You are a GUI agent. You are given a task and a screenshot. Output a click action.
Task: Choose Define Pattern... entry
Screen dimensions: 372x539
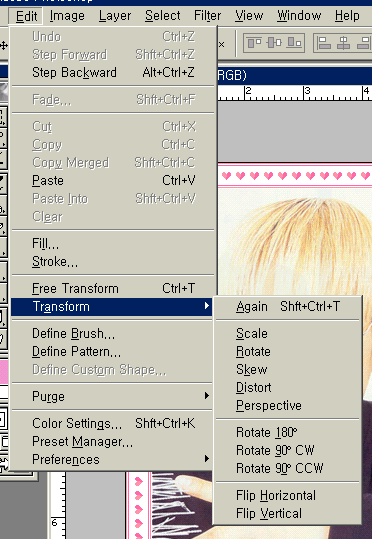pos(113,352)
